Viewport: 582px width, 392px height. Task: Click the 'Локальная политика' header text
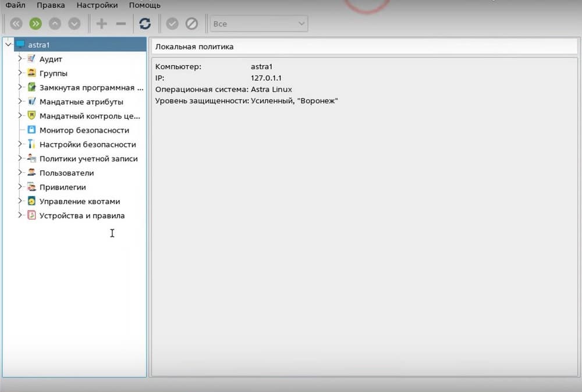click(194, 47)
